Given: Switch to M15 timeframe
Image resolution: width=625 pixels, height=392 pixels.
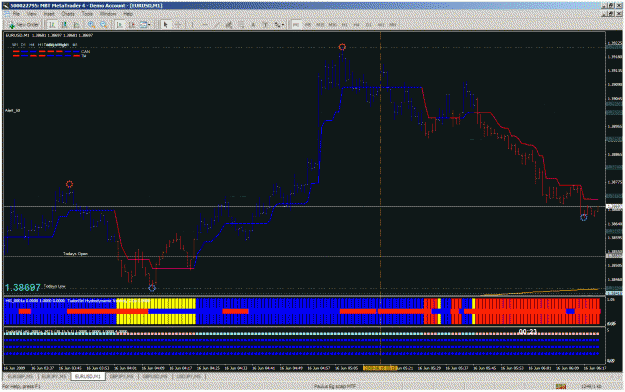Looking at the screenshot, I should click(320, 25).
